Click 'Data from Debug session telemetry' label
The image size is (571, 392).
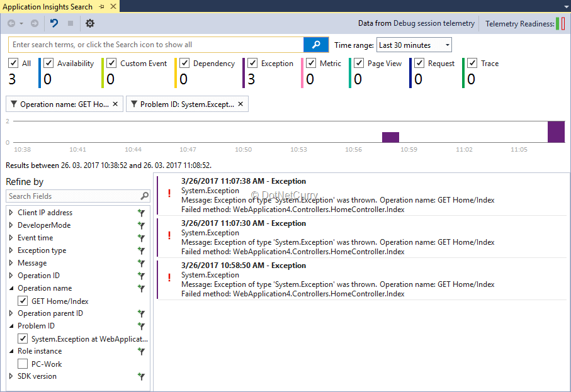[x=416, y=23]
